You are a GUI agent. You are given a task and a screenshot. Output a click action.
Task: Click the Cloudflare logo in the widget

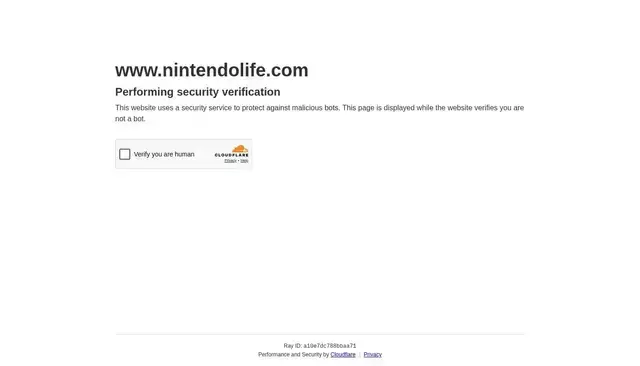tap(232, 151)
